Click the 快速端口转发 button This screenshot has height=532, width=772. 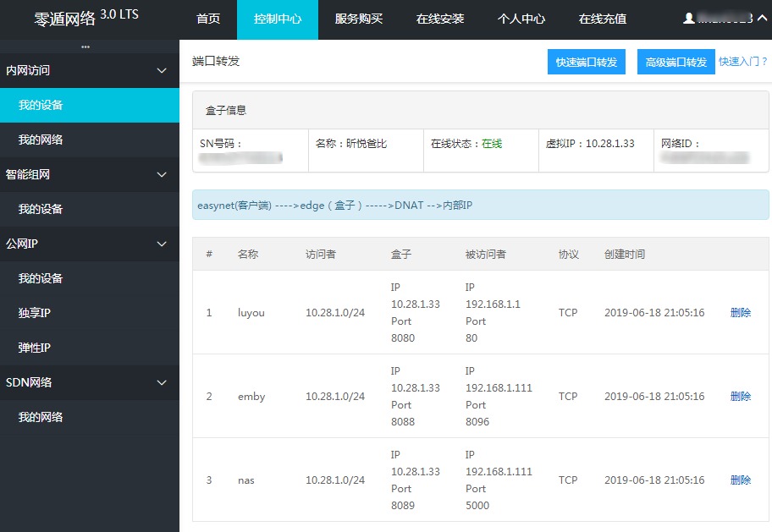[586, 61]
